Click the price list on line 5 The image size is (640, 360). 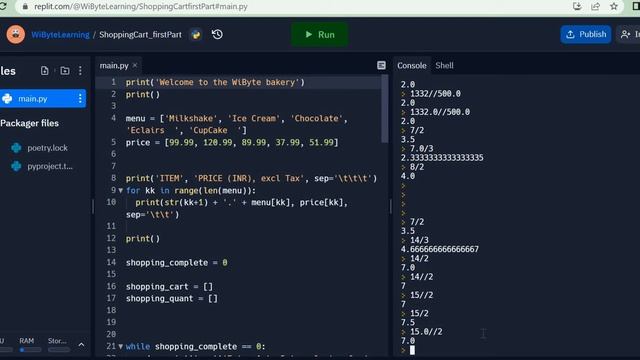coord(232,142)
